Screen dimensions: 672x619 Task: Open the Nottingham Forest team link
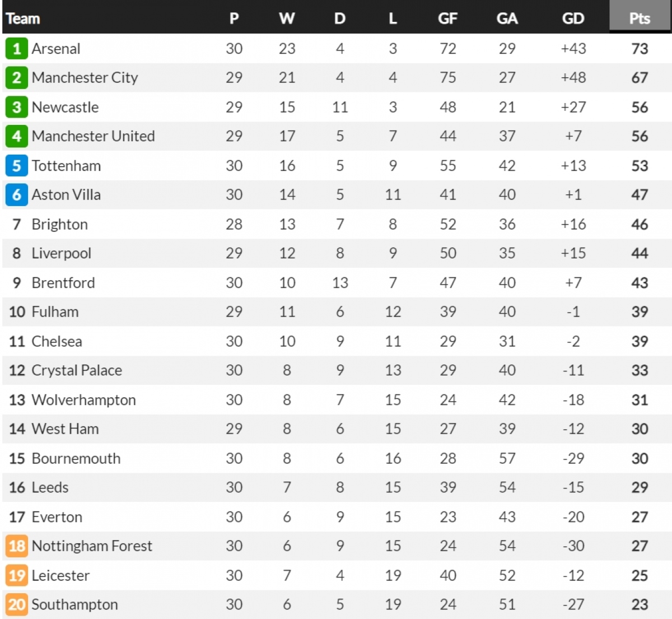click(92, 546)
